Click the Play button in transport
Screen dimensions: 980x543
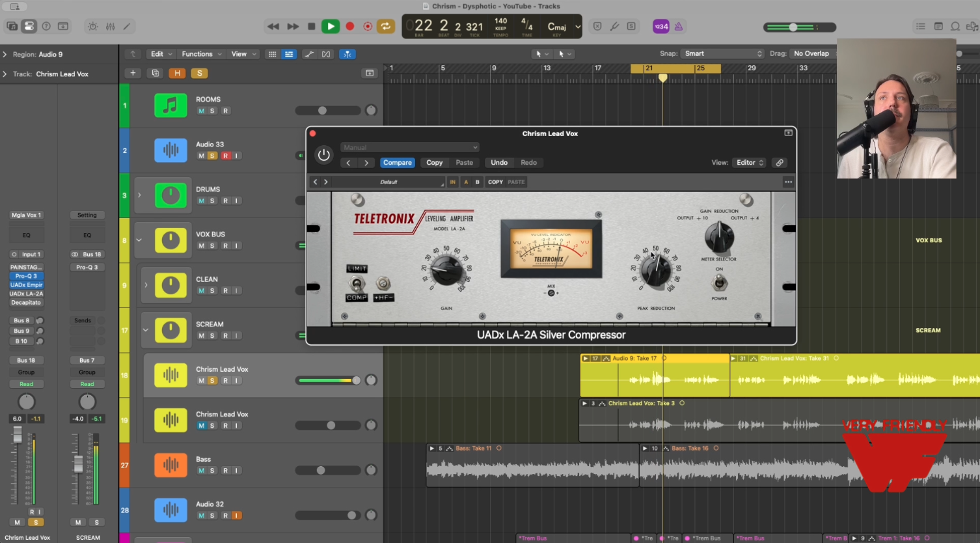(x=331, y=26)
